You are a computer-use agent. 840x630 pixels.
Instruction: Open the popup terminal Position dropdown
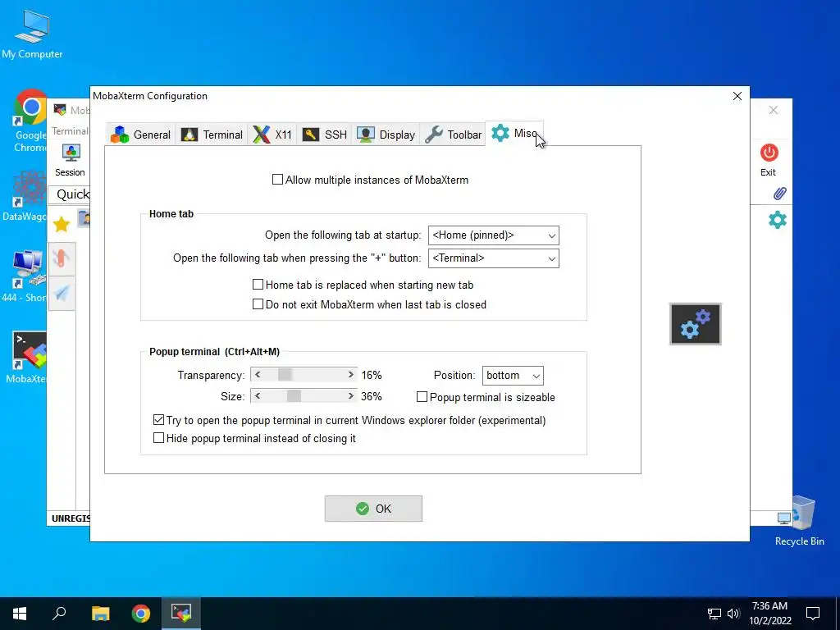(x=513, y=376)
